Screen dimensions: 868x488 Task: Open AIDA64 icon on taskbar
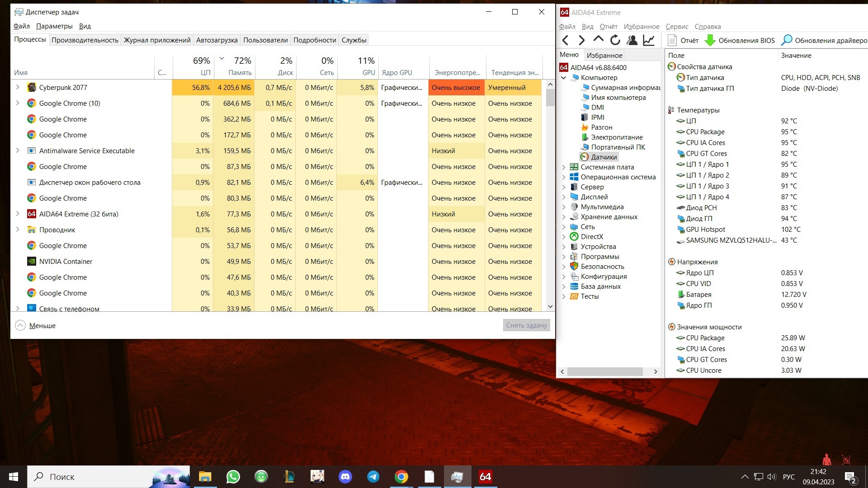(485, 477)
